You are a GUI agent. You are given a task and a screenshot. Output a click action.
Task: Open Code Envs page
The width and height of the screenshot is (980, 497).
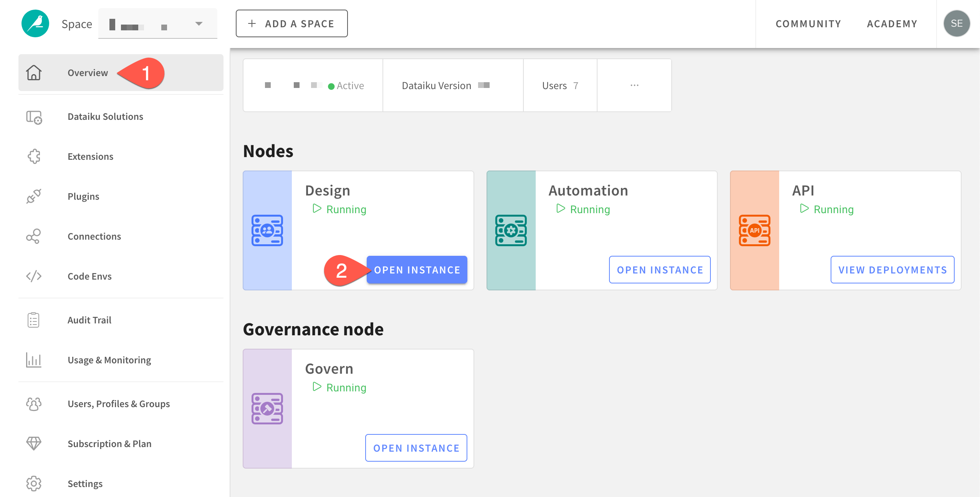pos(89,276)
